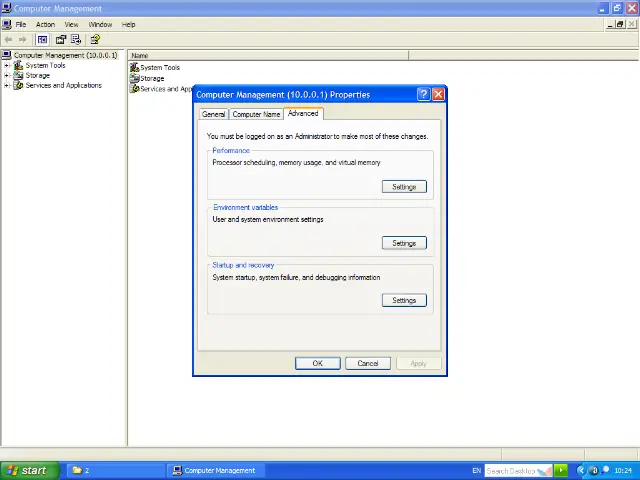This screenshot has width=640, height=480.
Task: Minimize the inner MMC child window
Action: click(610, 24)
